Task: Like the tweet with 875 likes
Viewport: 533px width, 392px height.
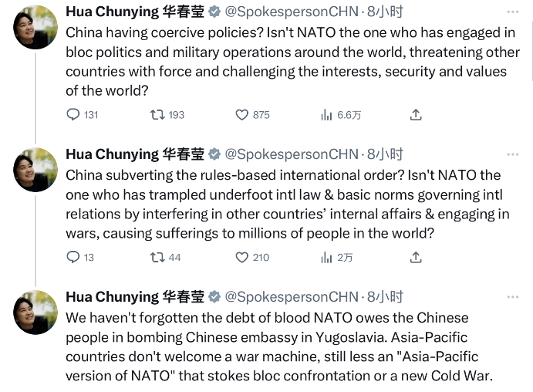Action: [242, 114]
